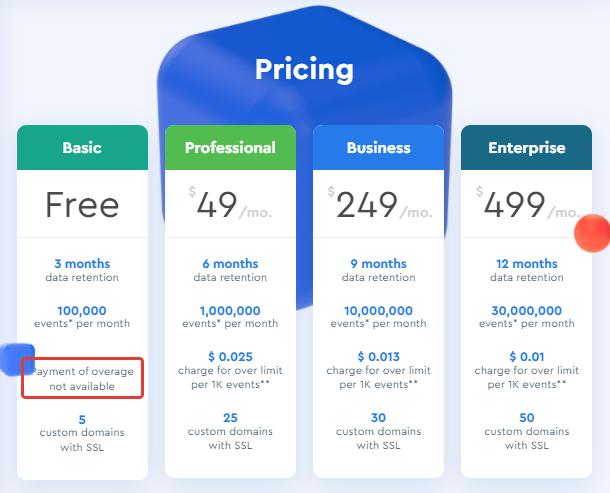Click the $499/mo. Enterprise price
The image size is (610, 493).
(x=528, y=205)
